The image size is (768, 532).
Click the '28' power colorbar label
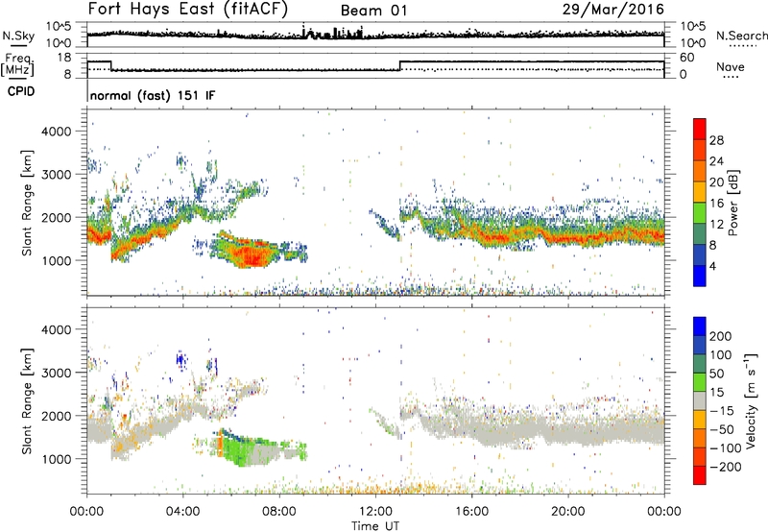tap(716, 140)
